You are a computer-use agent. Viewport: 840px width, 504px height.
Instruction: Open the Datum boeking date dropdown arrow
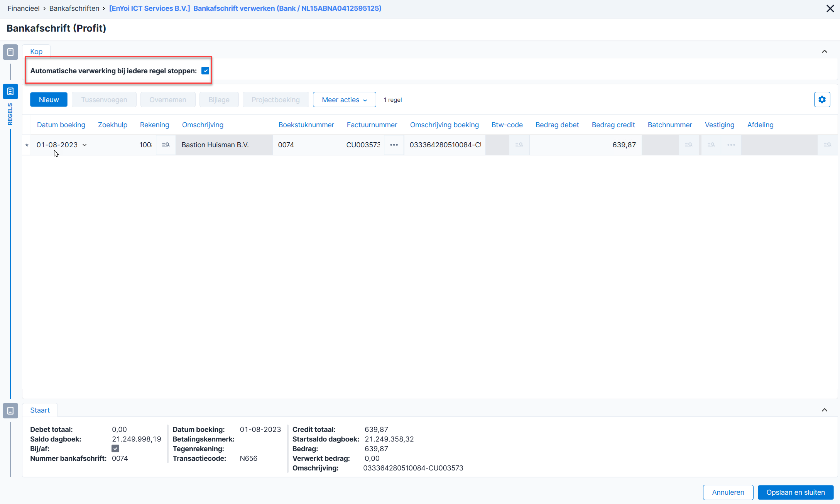[x=85, y=145]
